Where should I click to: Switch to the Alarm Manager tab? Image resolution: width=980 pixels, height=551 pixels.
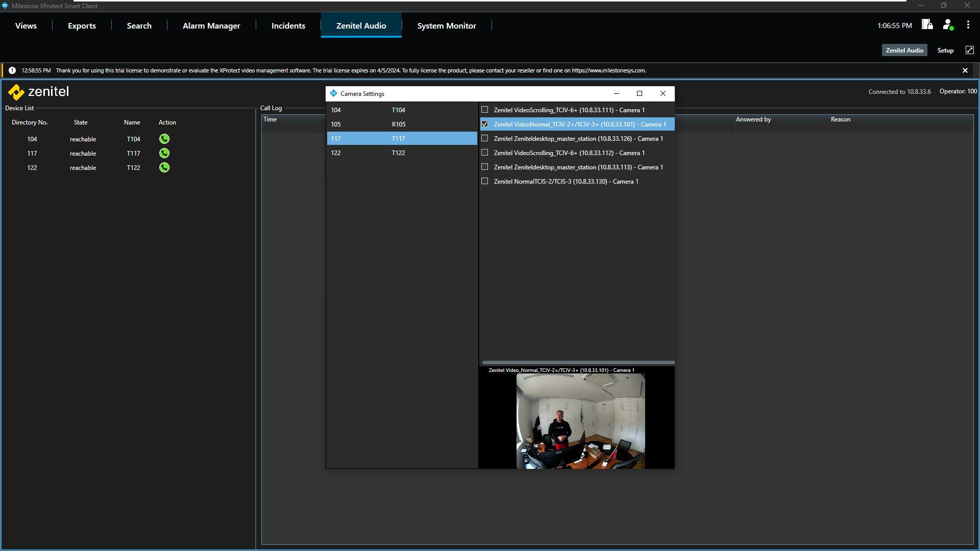[x=211, y=26]
